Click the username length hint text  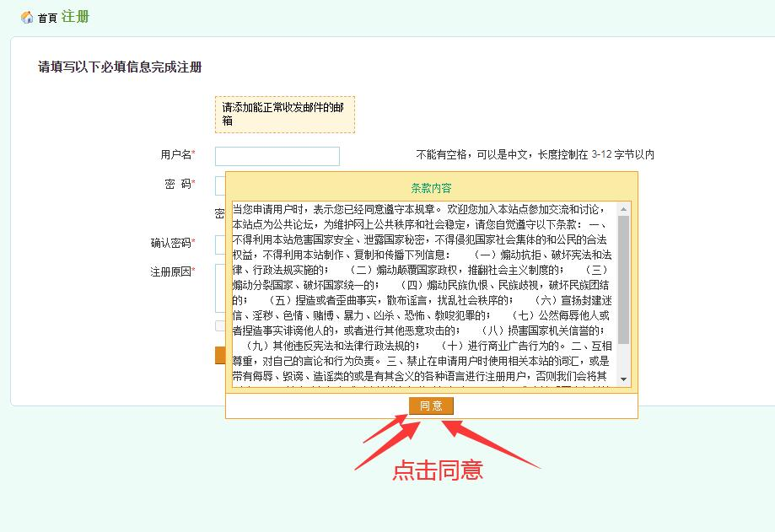coord(535,155)
